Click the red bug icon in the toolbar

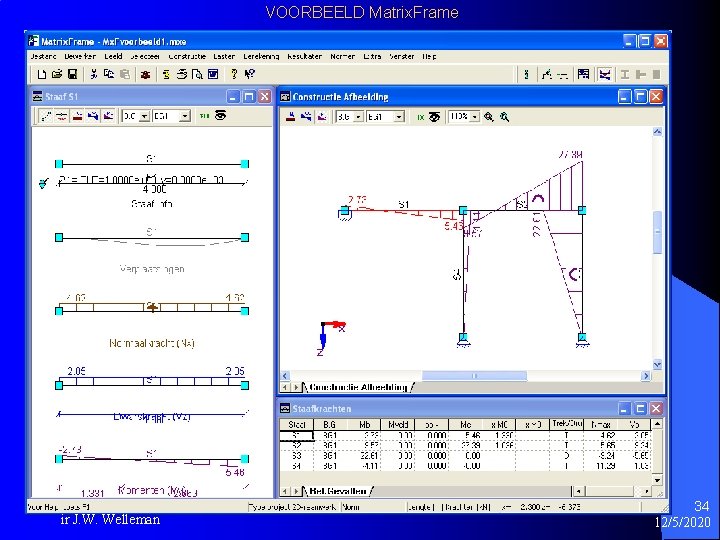146,74
